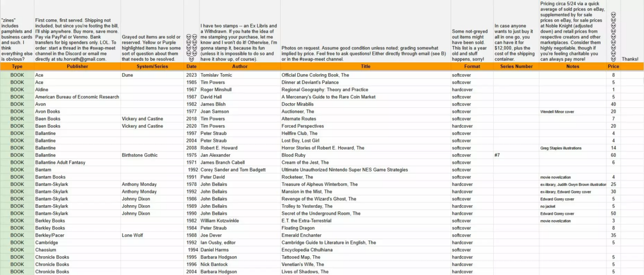Select the 'Birthstone Gothic' series cell
This screenshot has height=275, width=644.
click(140, 155)
